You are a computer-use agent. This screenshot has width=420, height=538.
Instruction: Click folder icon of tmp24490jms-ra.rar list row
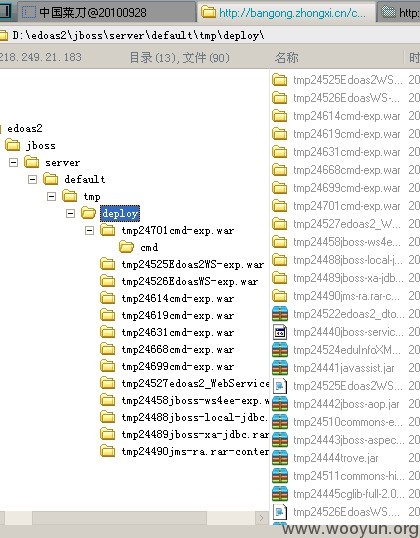point(280,296)
